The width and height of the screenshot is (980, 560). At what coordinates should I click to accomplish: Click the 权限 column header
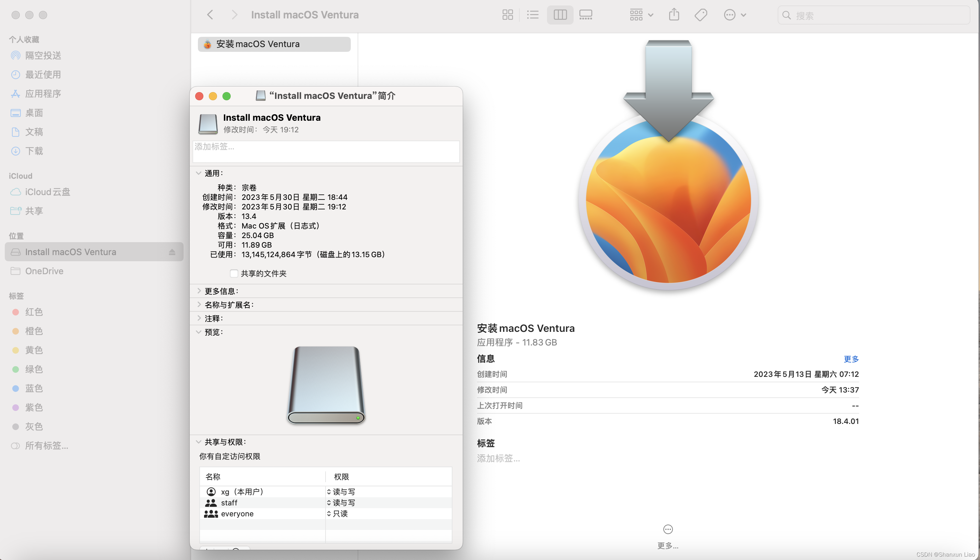(x=389, y=477)
